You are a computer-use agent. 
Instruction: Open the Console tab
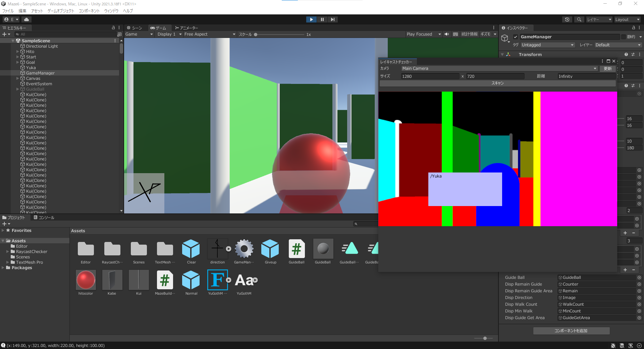44,217
